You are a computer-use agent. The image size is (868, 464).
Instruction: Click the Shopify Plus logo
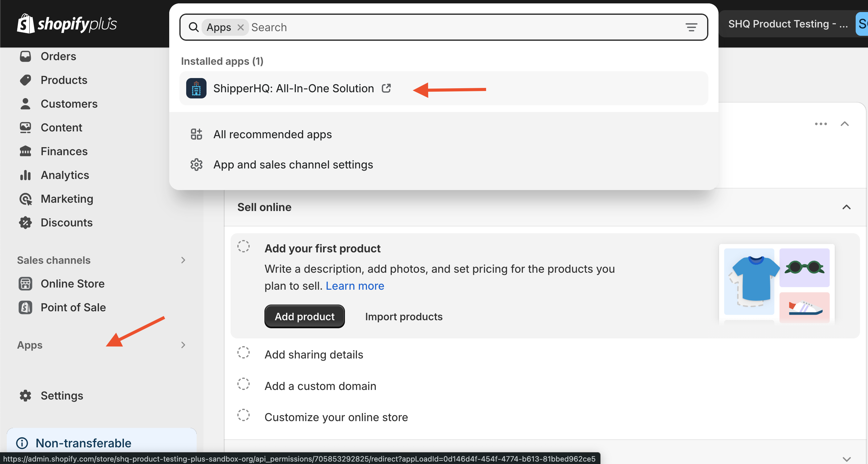(67, 24)
